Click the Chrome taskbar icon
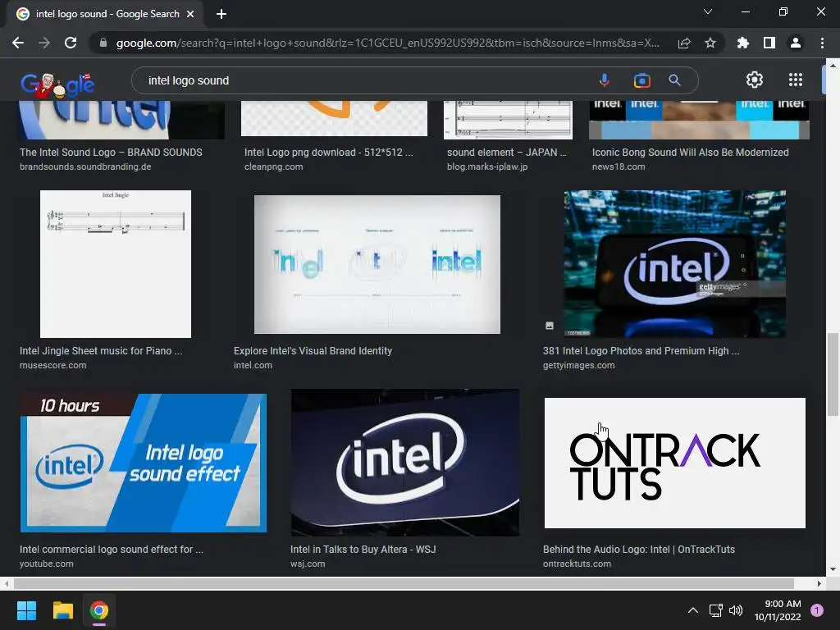Viewport: 840px width, 630px height. pyautogui.click(x=99, y=610)
